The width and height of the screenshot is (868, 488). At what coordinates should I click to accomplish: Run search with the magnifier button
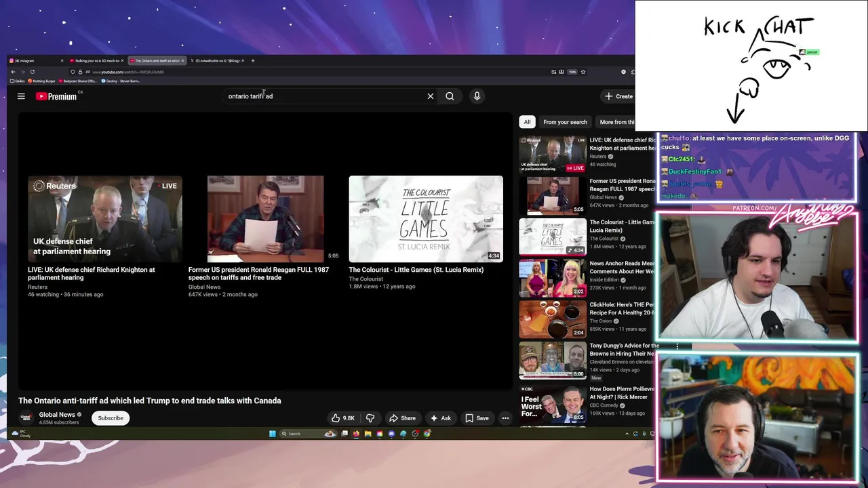pos(450,96)
